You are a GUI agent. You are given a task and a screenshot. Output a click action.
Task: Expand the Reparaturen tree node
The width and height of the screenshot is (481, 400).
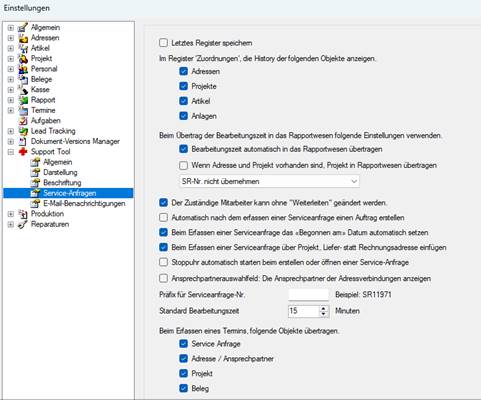[x=11, y=224]
